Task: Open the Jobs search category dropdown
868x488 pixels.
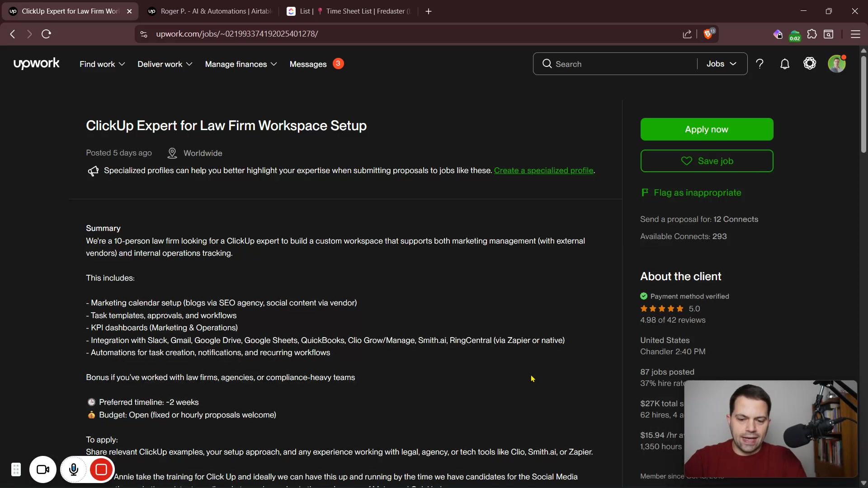Action: pos(722,64)
